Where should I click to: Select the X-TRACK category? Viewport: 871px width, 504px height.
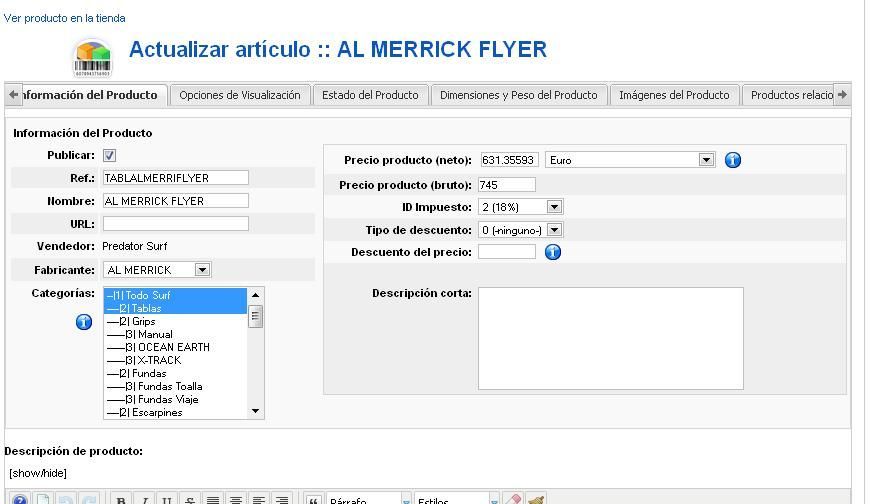click(175, 360)
